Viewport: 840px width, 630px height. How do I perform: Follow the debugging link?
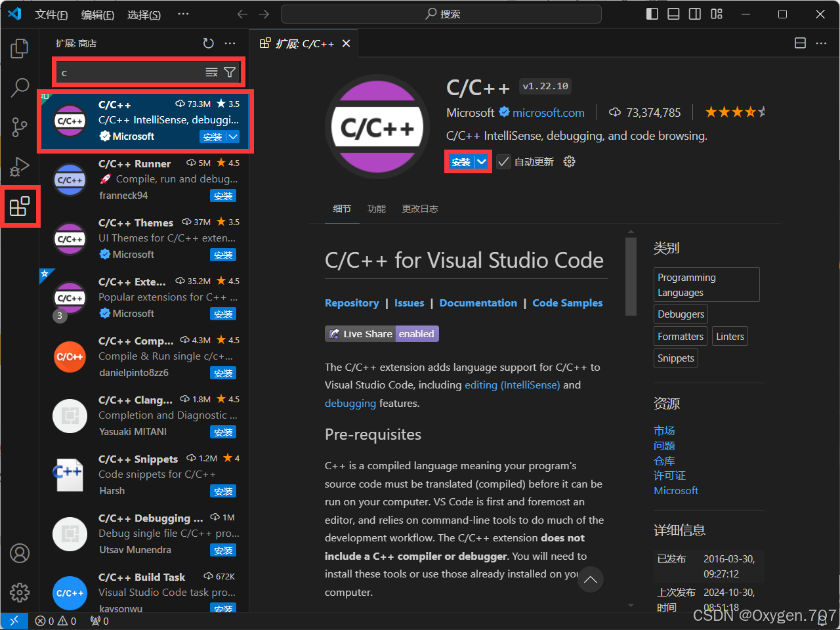tap(350, 403)
